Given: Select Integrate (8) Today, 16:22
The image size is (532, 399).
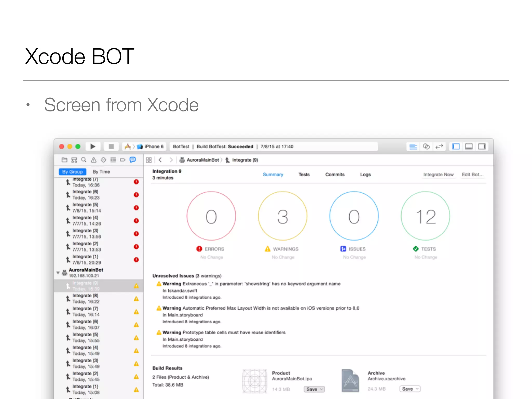Looking at the screenshot, I should (x=99, y=299).
